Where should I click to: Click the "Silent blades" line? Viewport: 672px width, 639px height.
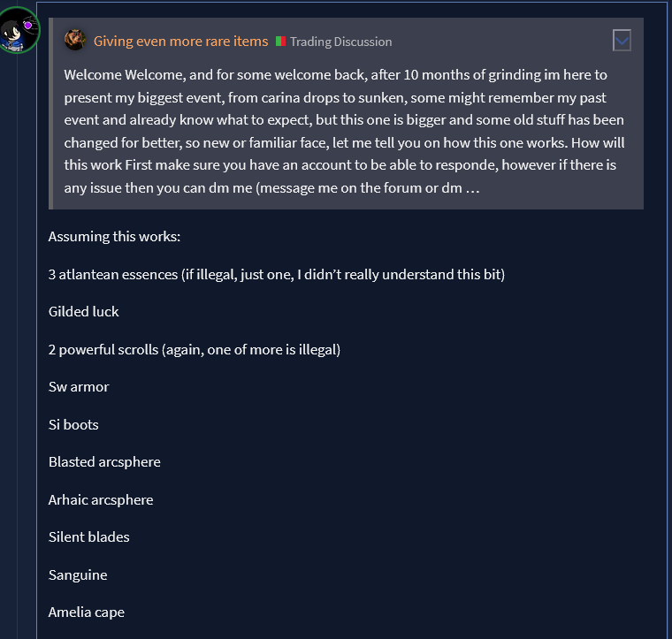coord(88,536)
